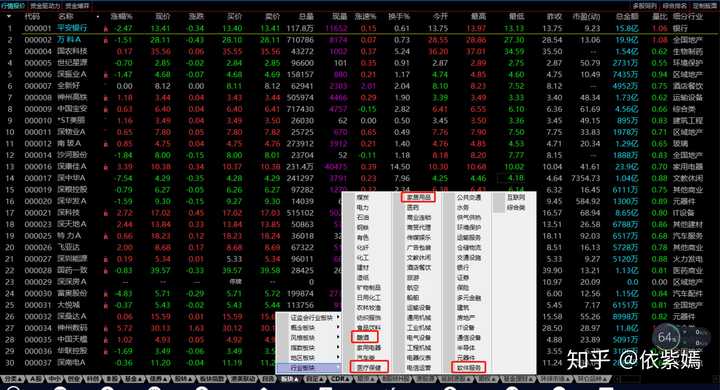
Task: Select the 飞亚达 stock row
Action: tap(360, 248)
